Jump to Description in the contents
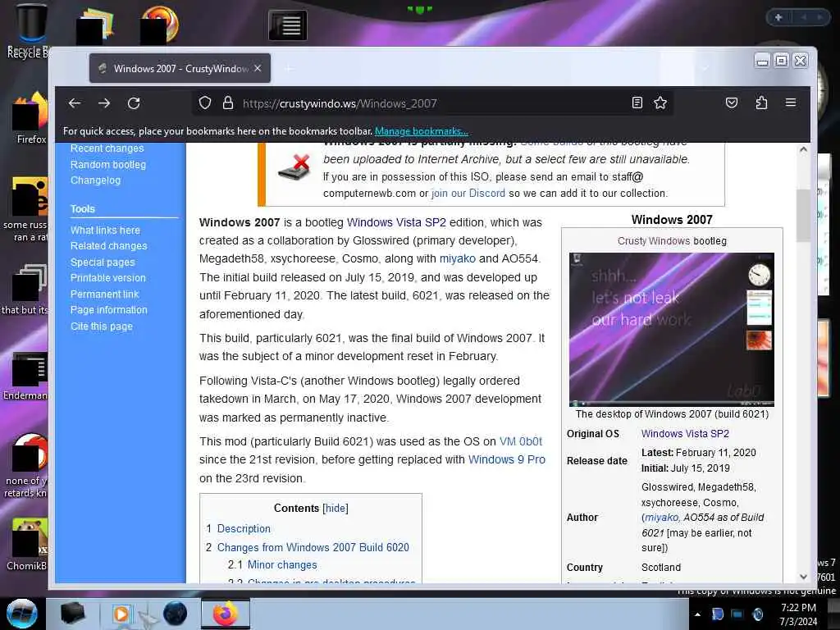The width and height of the screenshot is (840, 630). pos(244,529)
